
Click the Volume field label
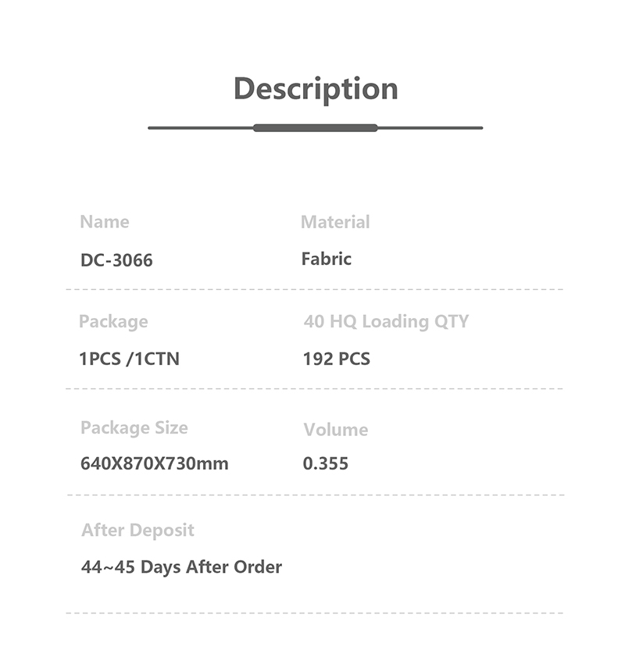pyautogui.click(x=335, y=430)
